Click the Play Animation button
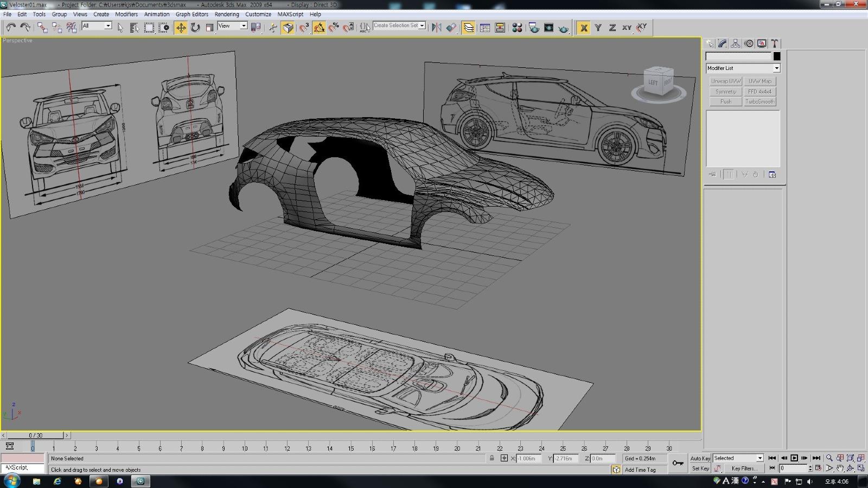This screenshot has width=868, height=488. coord(794,458)
